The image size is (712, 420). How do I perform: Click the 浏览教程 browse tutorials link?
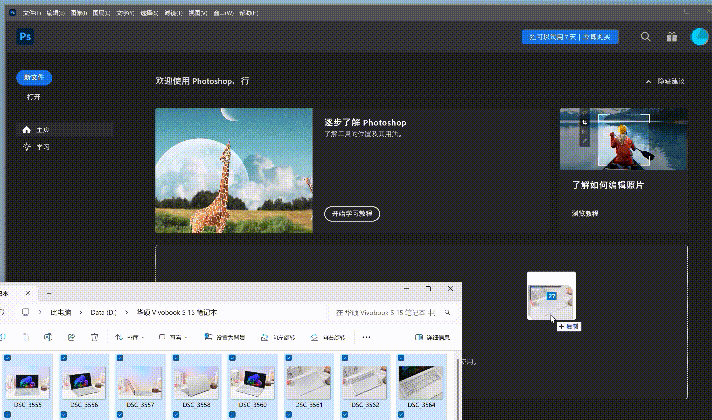tap(585, 213)
